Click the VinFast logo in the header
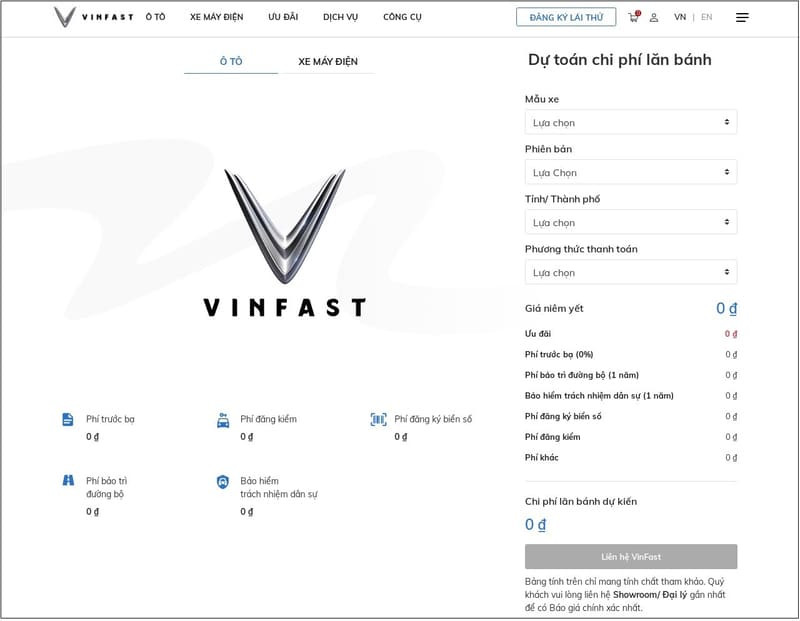This screenshot has width=800, height=621. (x=93, y=17)
